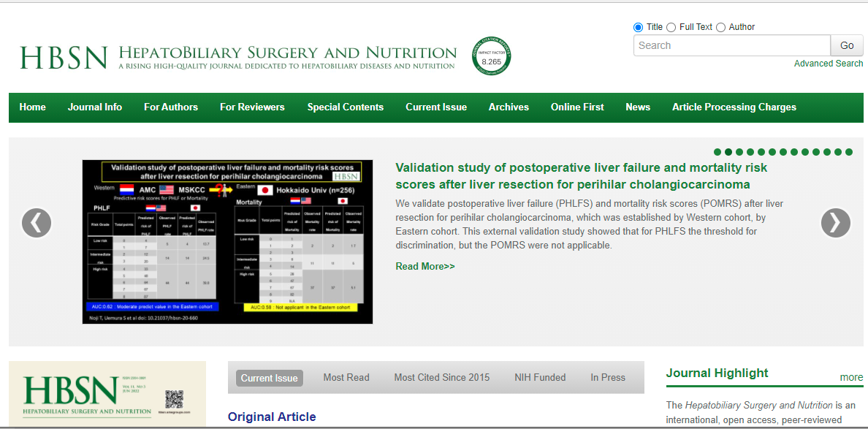Open the Journal Info menu
The height and width of the screenshot is (429, 868).
point(95,107)
